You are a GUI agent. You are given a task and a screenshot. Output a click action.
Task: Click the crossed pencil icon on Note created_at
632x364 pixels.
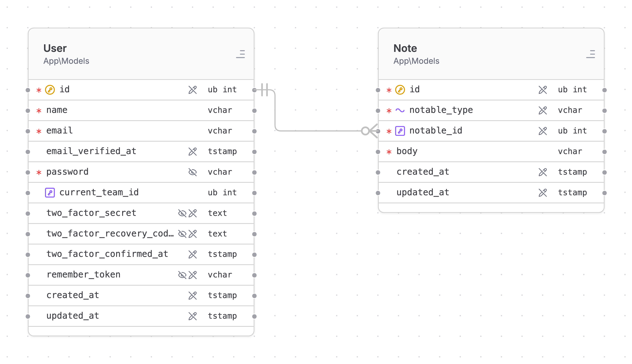(x=542, y=172)
